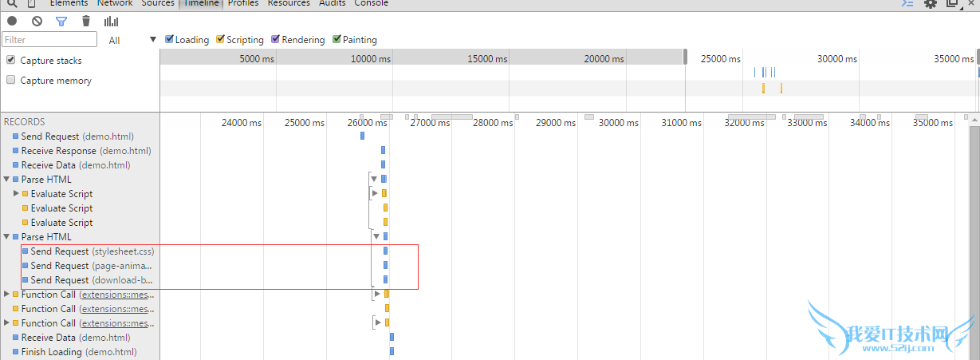This screenshot has height=360, width=980.
Task: Select Send Request (demo.html) record
Action: click(80, 136)
